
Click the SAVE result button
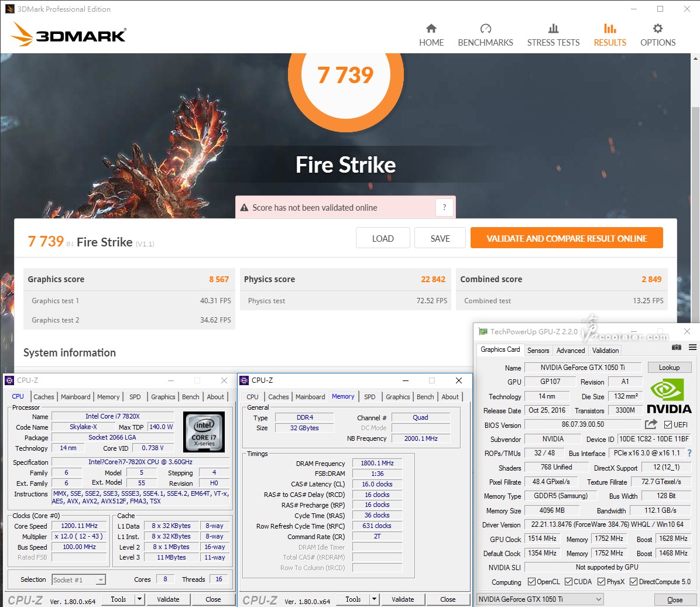tap(440, 238)
